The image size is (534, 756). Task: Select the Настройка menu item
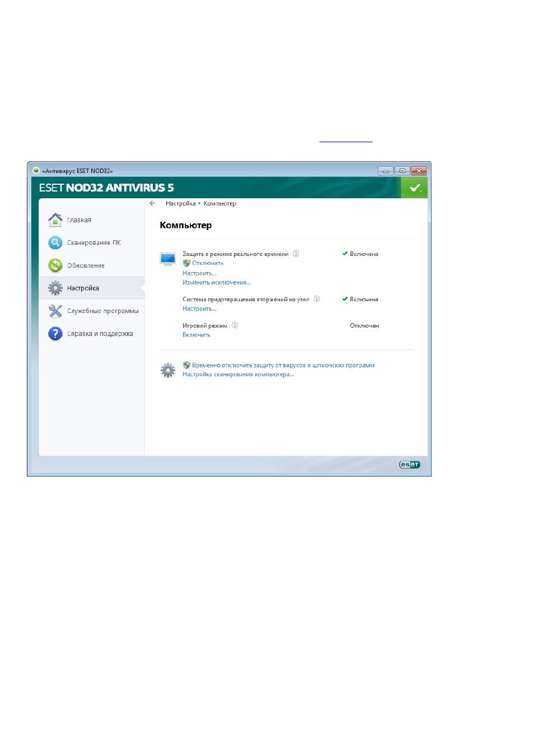point(83,288)
